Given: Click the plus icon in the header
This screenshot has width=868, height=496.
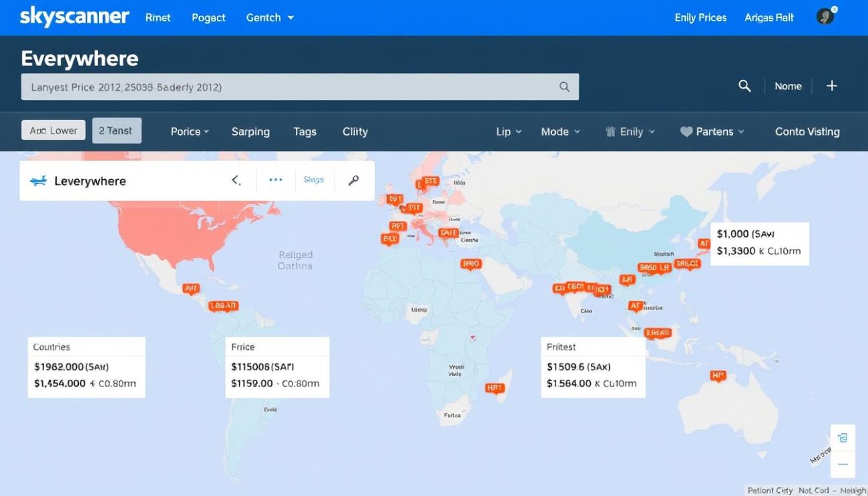Looking at the screenshot, I should click(831, 85).
